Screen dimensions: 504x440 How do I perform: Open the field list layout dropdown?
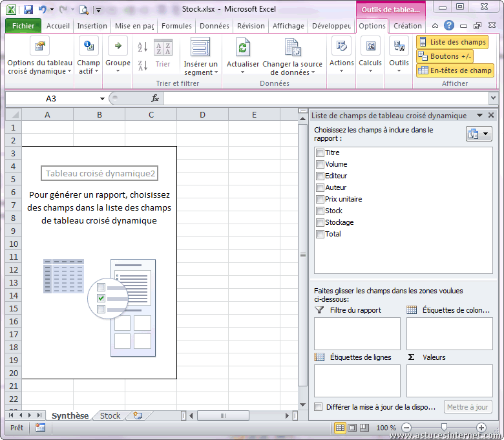pyautogui.click(x=479, y=134)
